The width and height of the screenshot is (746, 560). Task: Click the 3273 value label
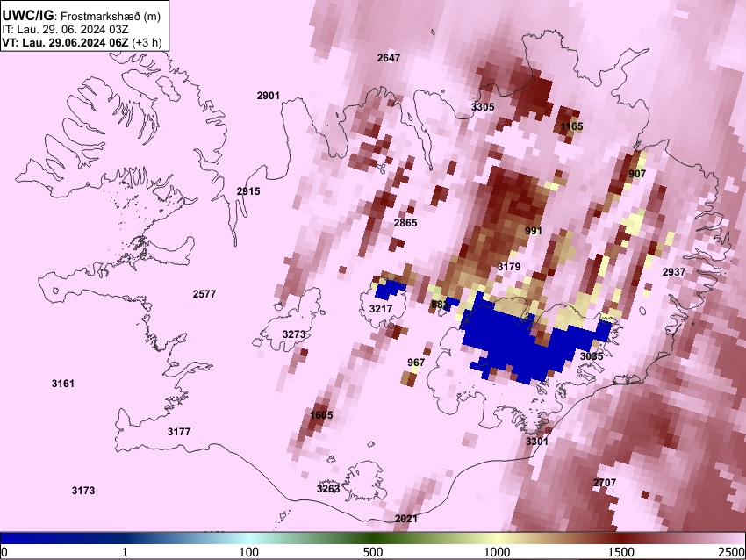[294, 334]
